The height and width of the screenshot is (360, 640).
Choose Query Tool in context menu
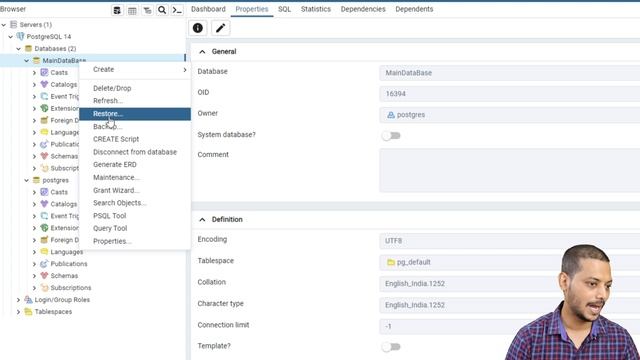(x=135, y=228)
